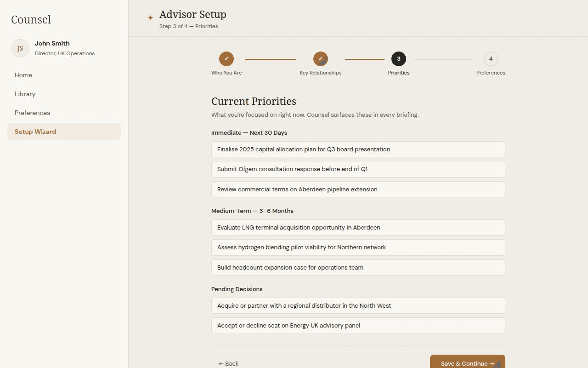Edit the LNG terminal acquisition field
Viewport: 588px width, 368px height.
pos(358,227)
